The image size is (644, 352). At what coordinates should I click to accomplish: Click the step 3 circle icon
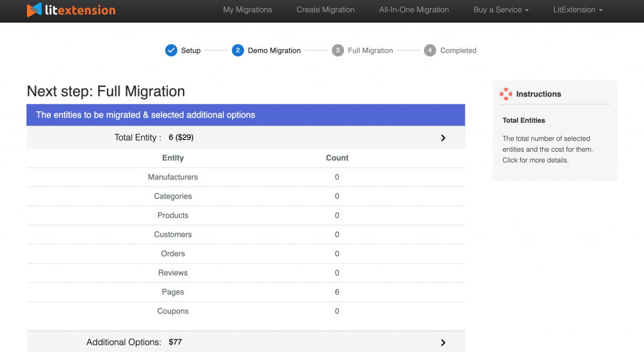(338, 50)
